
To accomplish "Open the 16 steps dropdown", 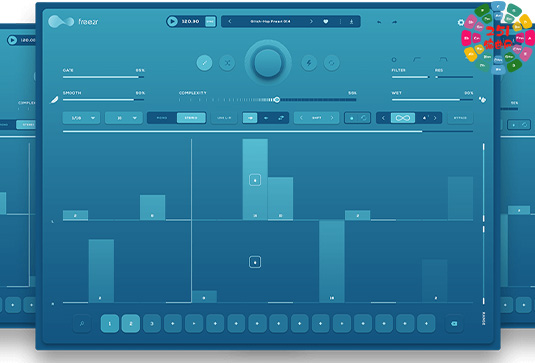I will [124, 118].
